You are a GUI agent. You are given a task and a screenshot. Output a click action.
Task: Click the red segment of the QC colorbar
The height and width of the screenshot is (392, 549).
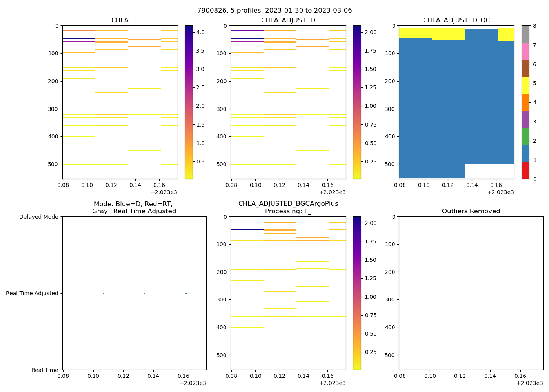525,171
